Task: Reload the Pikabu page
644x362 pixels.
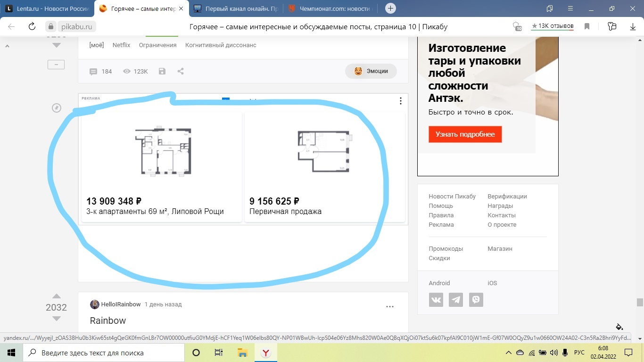Action: tap(32, 26)
